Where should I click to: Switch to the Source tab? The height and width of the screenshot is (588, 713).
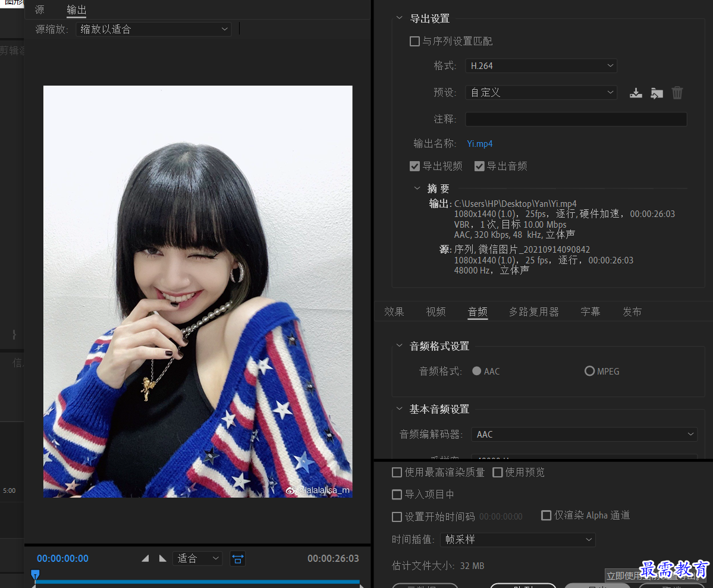click(40, 10)
